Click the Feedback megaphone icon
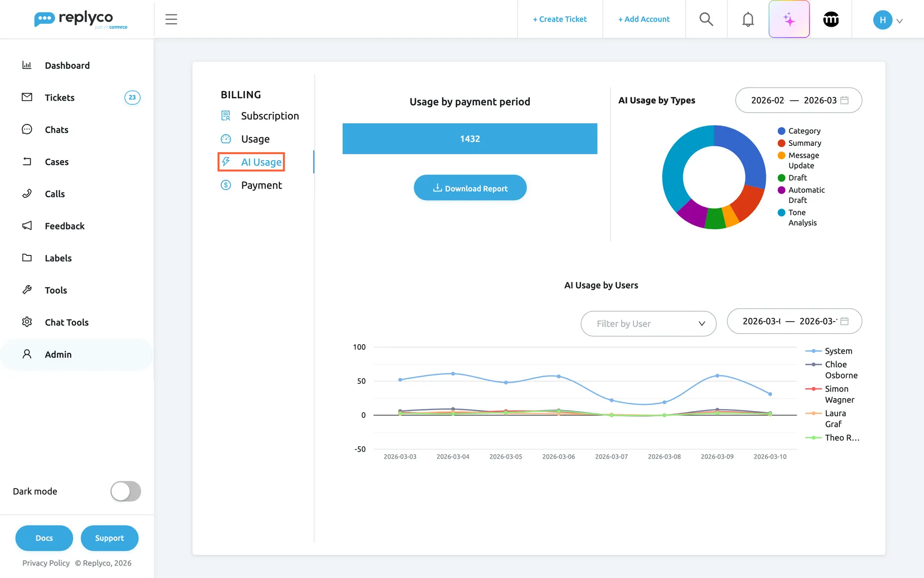Viewport: 924px width, 578px height. [x=27, y=226]
